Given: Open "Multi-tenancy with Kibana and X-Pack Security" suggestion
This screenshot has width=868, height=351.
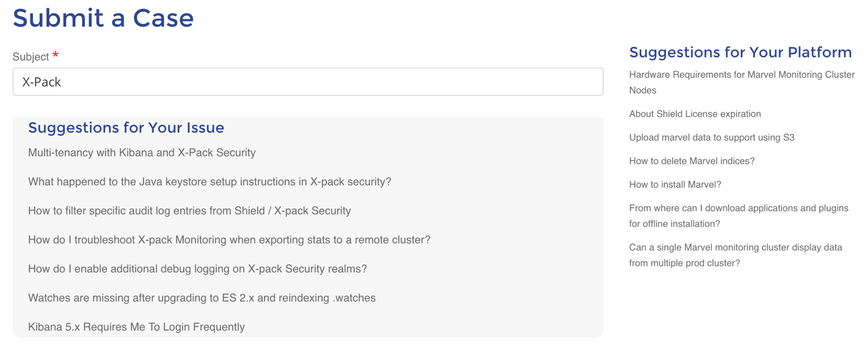Looking at the screenshot, I should 141,152.
